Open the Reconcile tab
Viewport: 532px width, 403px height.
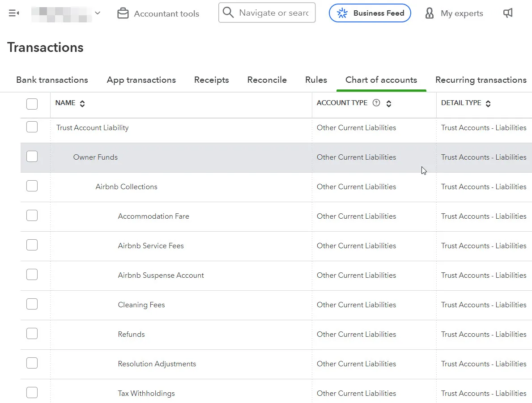click(x=267, y=80)
